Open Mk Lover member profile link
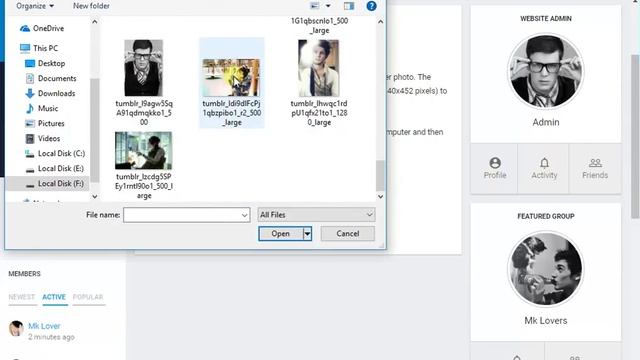This screenshot has height=360, width=640. (x=44, y=326)
